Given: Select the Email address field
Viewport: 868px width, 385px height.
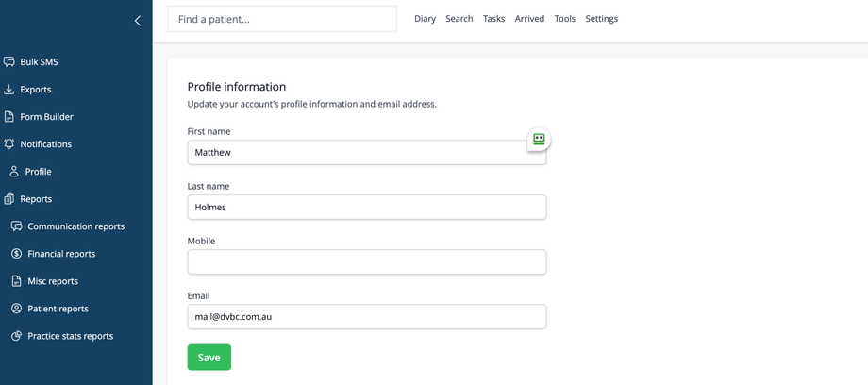Looking at the screenshot, I should [367, 316].
